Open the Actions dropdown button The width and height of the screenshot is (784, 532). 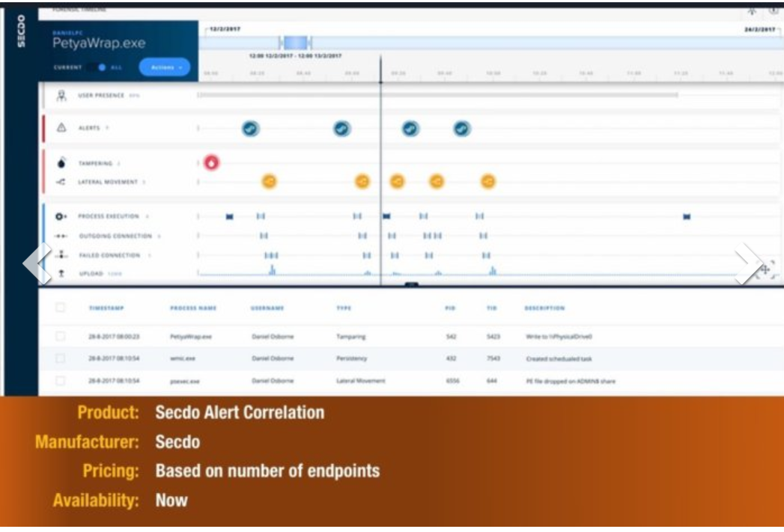(x=165, y=67)
